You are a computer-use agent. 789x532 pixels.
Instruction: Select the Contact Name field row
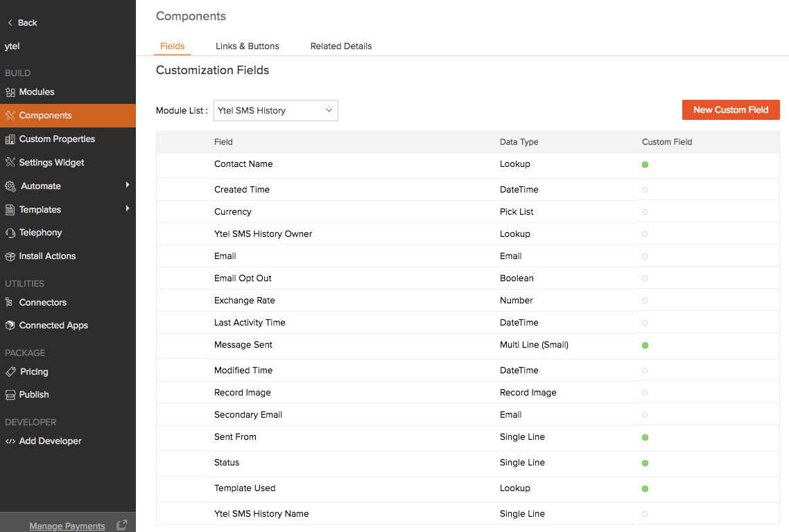pos(467,165)
